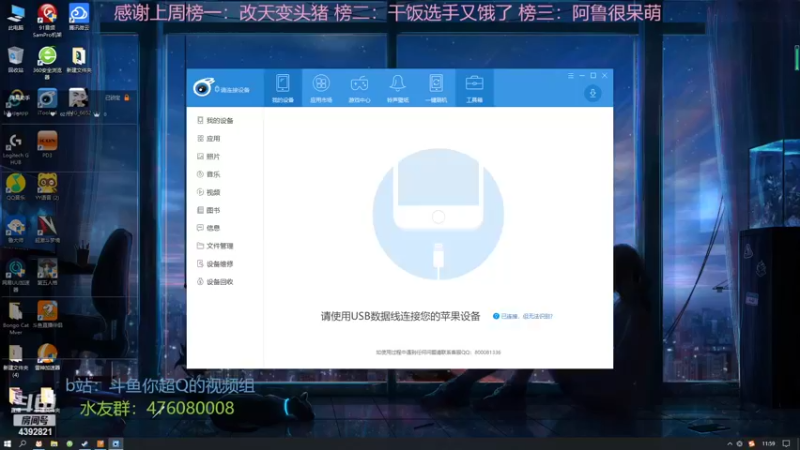The image size is (800, 450).
Task: Open the 回收站 Recycle Bin icon
Action: click(16, 59)
